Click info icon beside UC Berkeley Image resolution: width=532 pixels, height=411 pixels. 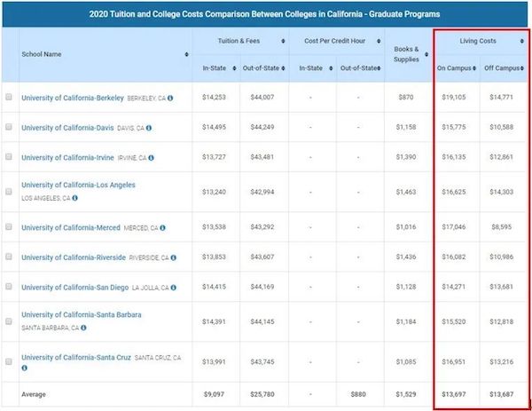tap(170, 98)
